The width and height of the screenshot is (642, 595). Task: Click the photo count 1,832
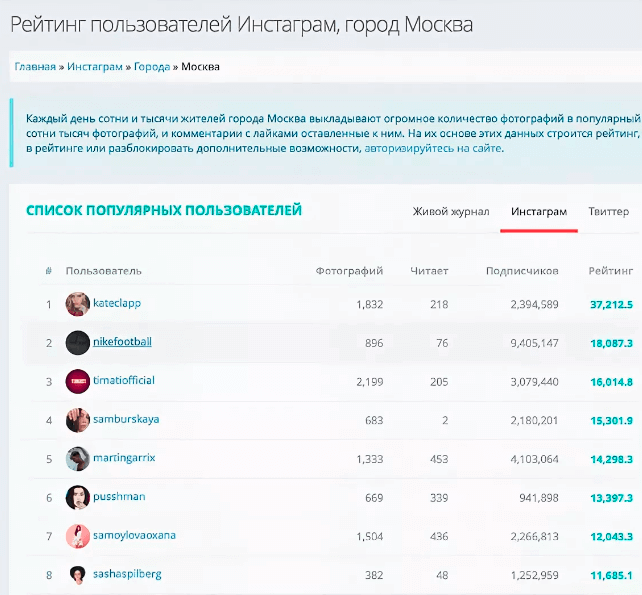(x=370, y=305)
